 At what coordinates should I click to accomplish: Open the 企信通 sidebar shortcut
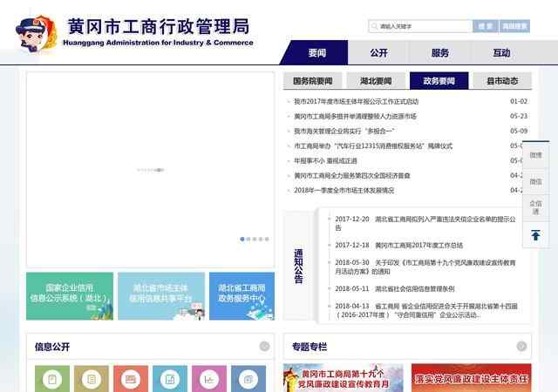point(535,207)
